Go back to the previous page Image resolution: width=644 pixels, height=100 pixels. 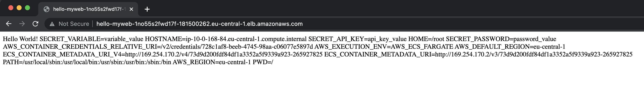9,24
